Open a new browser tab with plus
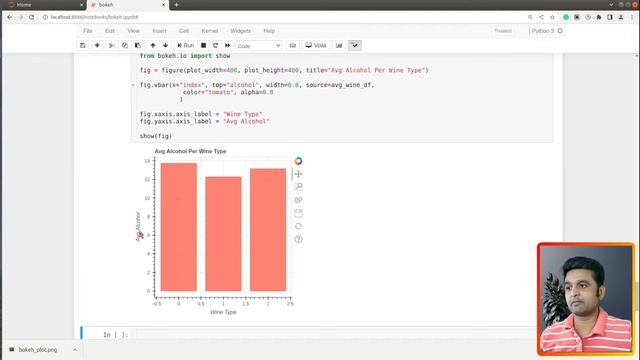This screenshot has width=640, height=360. pos(176,5)
